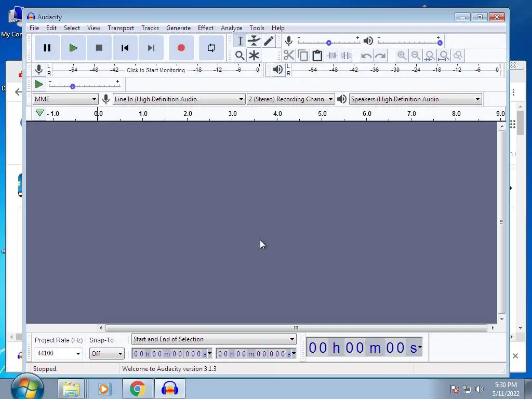532x399 pixels.
Task: Click Fit project to width zoom icon
Action: coord(444,55)
